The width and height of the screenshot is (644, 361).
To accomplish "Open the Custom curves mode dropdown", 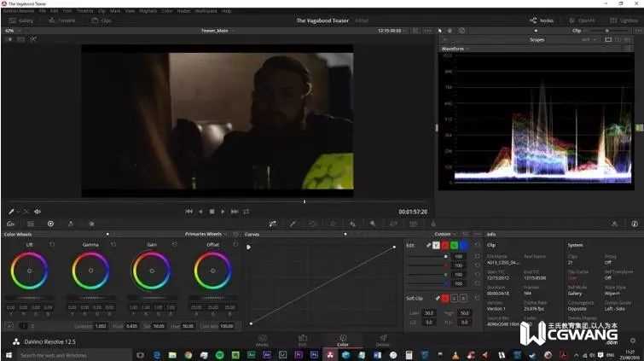I will coord(444,234).
